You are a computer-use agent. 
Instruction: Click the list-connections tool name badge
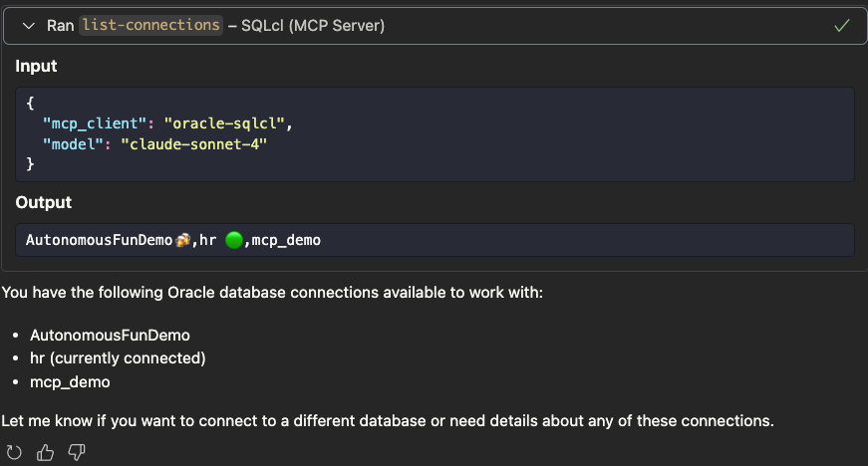click(150, 25)
